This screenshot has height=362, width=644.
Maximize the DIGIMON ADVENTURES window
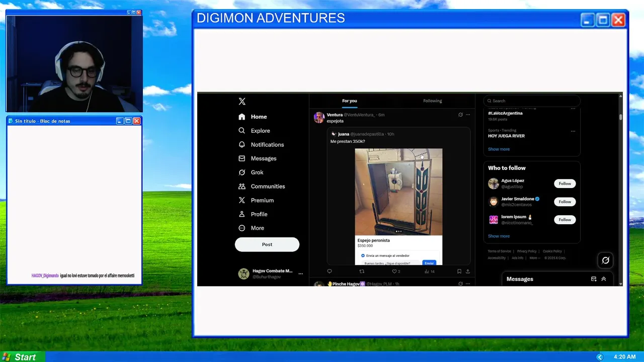pos(603,20)
